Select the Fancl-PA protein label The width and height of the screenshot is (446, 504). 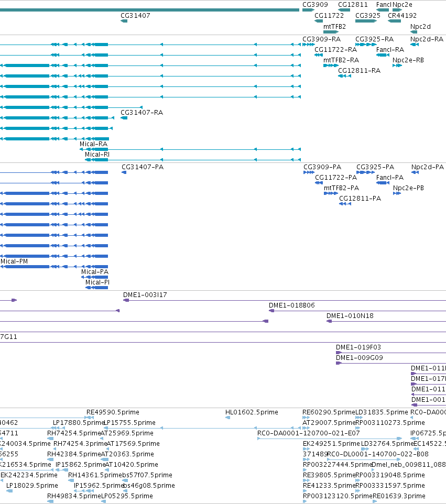[390, 178]
